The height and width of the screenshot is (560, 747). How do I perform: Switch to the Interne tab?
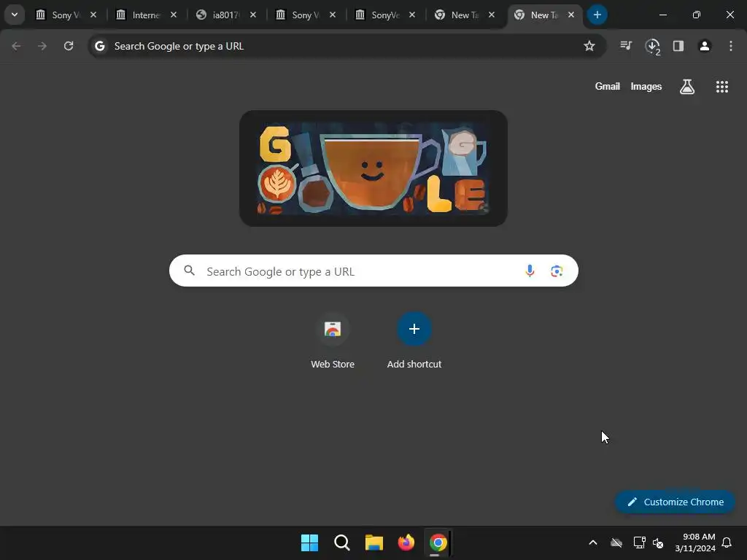pyautogui.click(x=147, y=15)
